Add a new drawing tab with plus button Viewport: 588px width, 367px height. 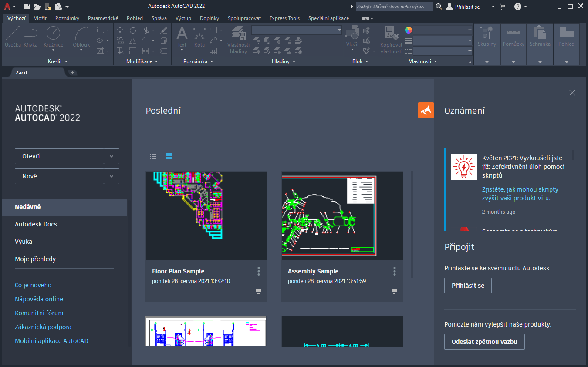73,73
